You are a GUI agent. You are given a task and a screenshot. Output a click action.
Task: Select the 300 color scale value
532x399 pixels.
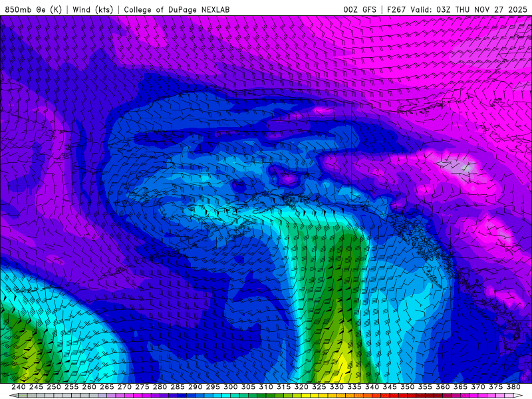pos(231,387)
